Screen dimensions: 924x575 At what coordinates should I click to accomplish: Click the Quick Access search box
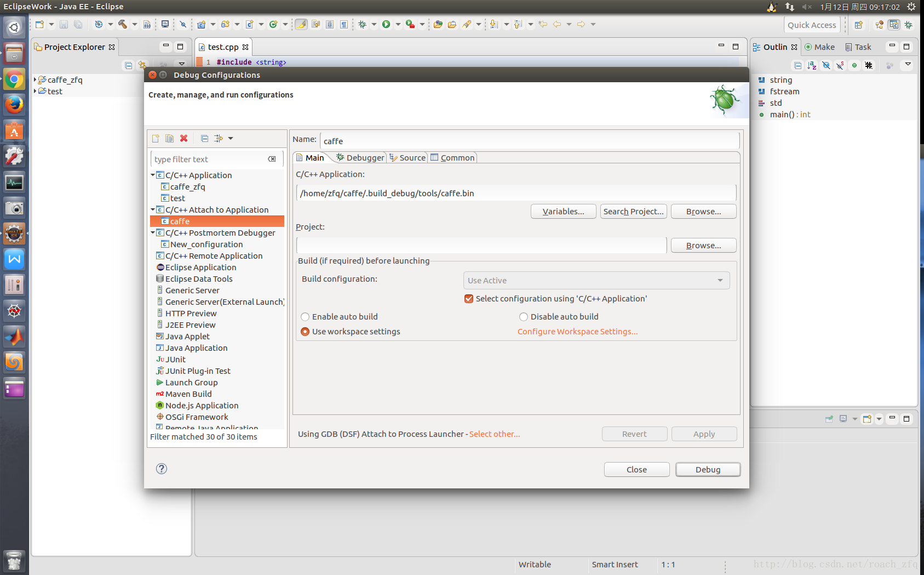point(812,25)
